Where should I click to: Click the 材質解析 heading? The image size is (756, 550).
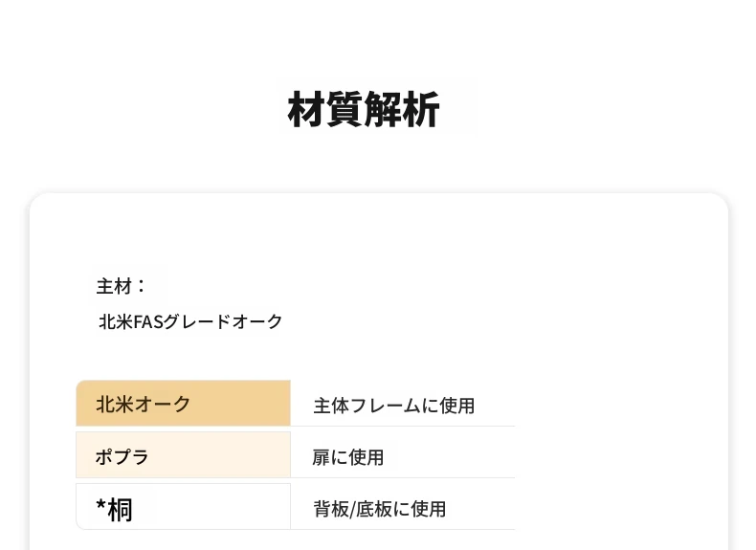click(364, 110)
